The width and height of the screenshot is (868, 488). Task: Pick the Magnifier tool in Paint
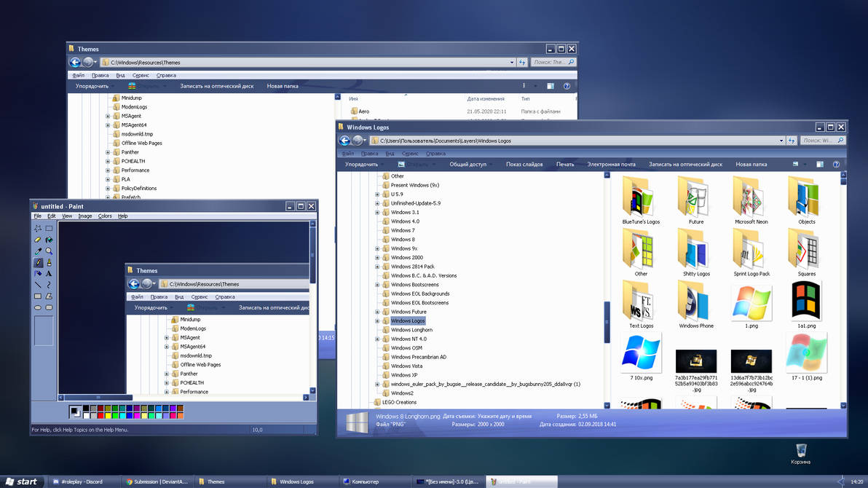point(48,251)
